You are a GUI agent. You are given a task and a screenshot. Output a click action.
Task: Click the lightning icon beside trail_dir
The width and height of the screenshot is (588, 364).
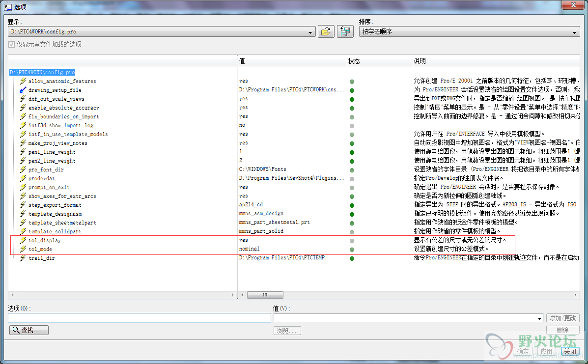[x=23, y=258]
